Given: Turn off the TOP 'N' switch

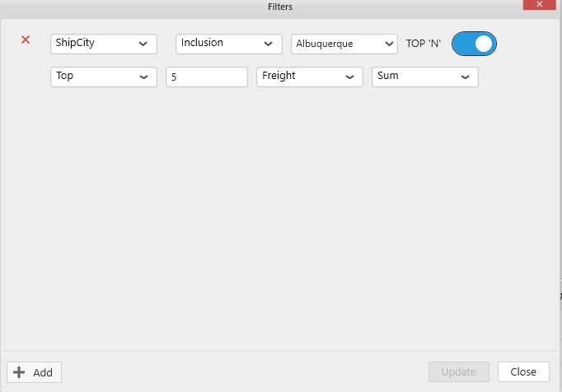Looking at the screenshot, I should coord(474,44).
